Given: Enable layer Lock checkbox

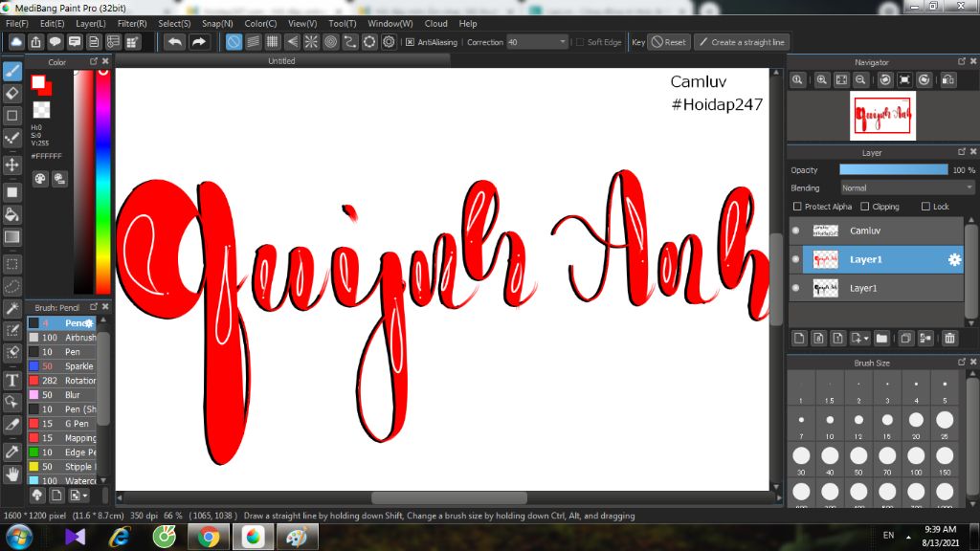Looking at the screenshot, I should tap(925, 207).
